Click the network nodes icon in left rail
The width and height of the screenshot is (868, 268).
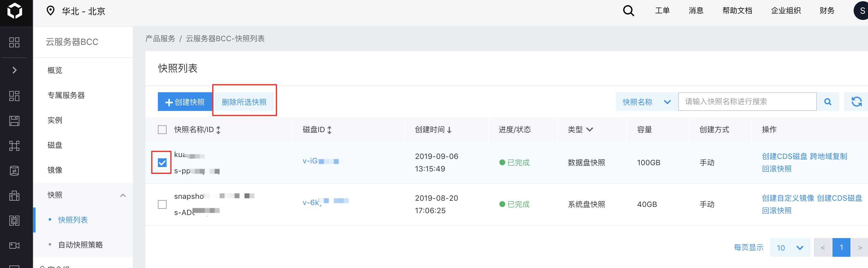(x=14, y=146)
